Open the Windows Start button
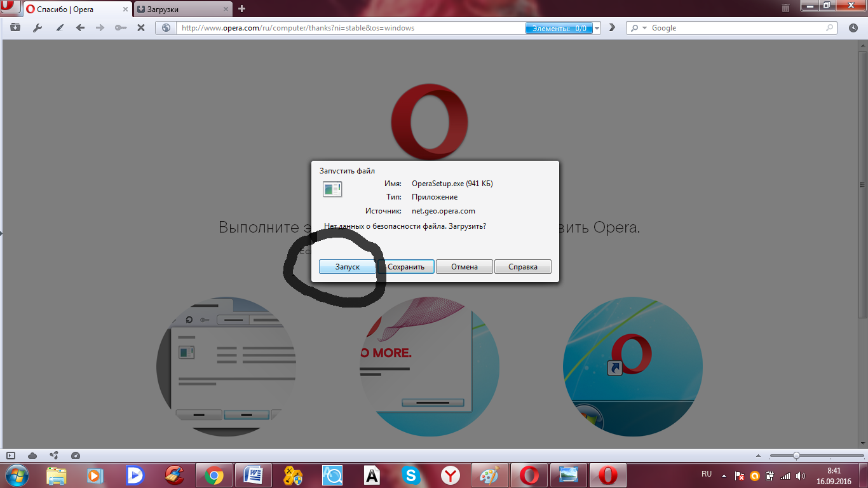 (17, 475)
